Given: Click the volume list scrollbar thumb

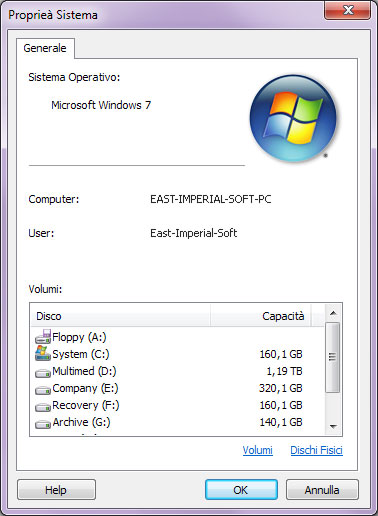Looking at the screenshot, I should click(332, 357).
